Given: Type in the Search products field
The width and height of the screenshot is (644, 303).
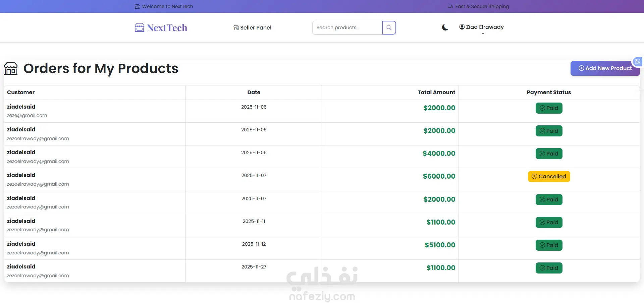Looking at the screenshot, I should pyautogui.click(x=347, y=27).
